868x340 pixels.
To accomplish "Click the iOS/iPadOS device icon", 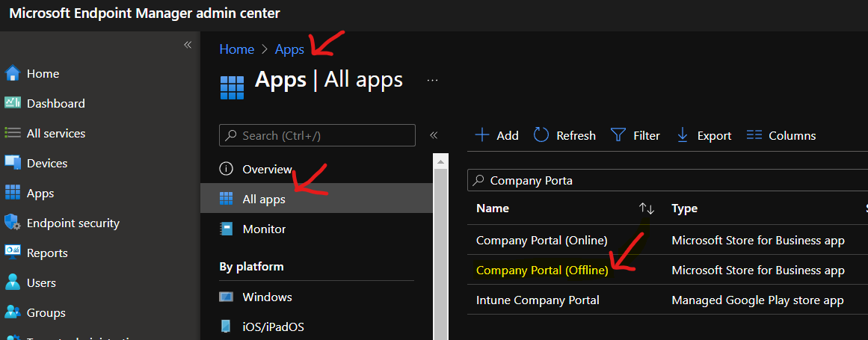I will click(226, 327).
